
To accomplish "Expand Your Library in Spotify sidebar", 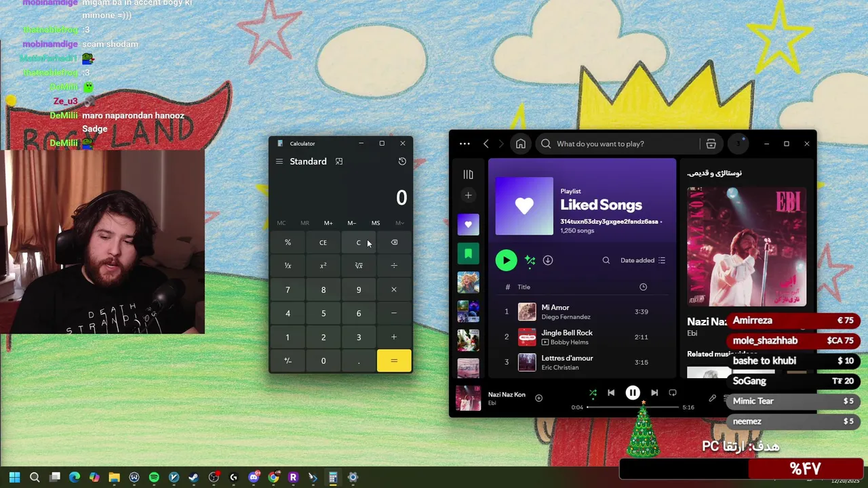I will click(468, 174).
